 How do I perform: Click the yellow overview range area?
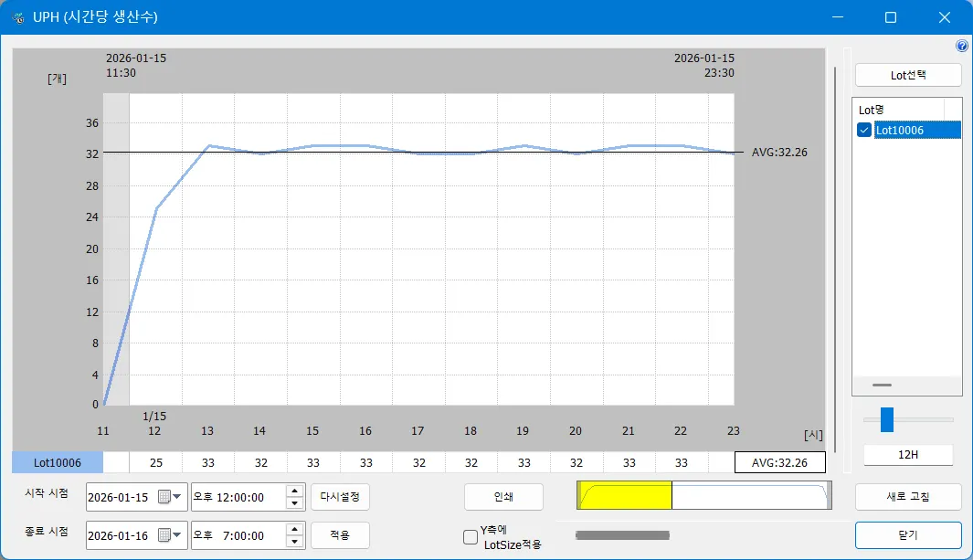(625, 496)
